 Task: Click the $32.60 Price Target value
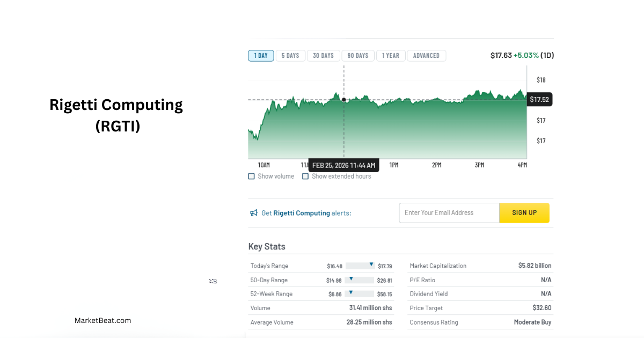tap(541, 308)
